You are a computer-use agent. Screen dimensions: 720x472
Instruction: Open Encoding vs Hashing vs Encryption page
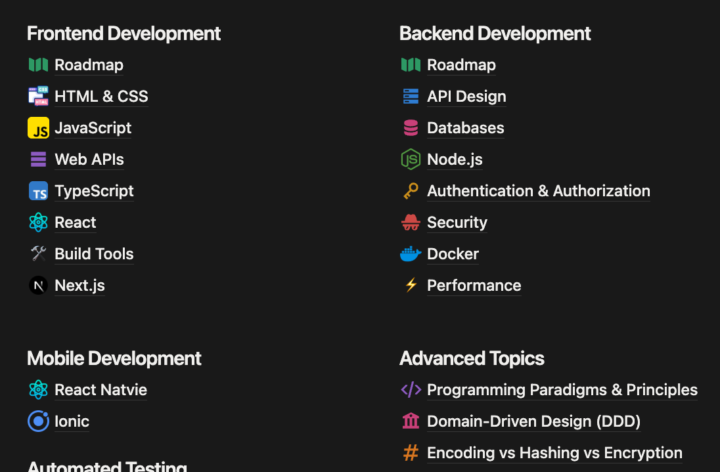click(x=554, y=453)
